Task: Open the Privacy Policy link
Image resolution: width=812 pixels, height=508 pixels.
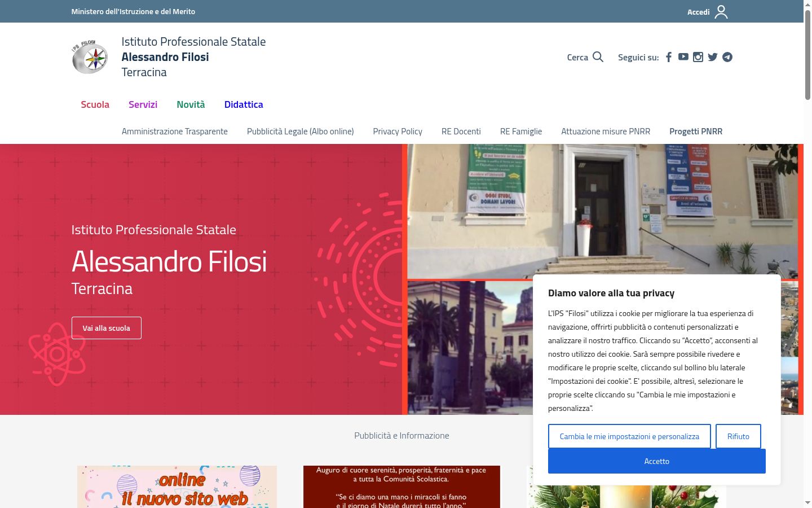Action: 398,132
